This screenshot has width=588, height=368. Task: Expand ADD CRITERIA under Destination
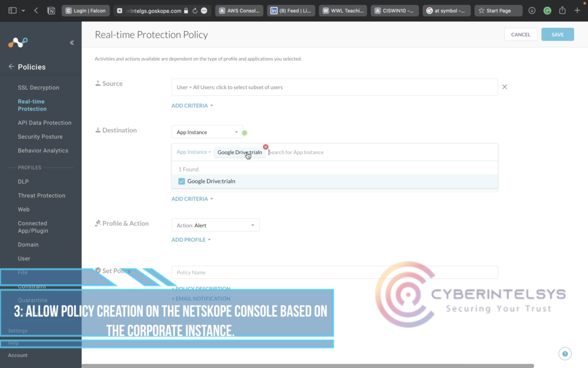(192, 198)
